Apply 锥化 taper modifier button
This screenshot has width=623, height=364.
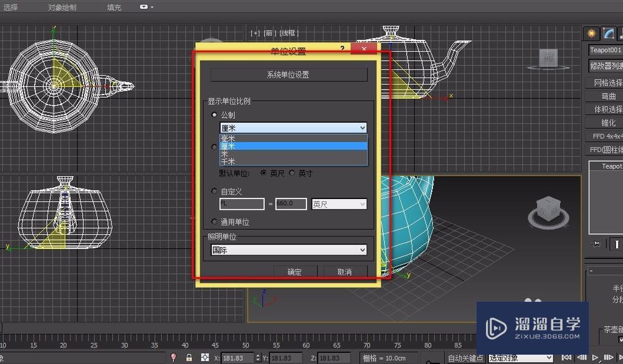[605, 123]
